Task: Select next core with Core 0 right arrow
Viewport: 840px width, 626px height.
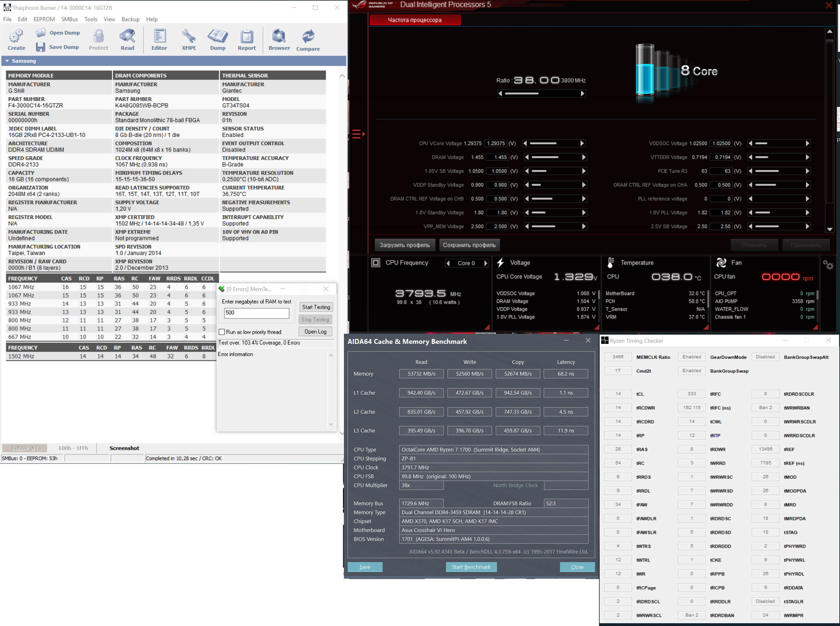Action: [x=485, y=263]
